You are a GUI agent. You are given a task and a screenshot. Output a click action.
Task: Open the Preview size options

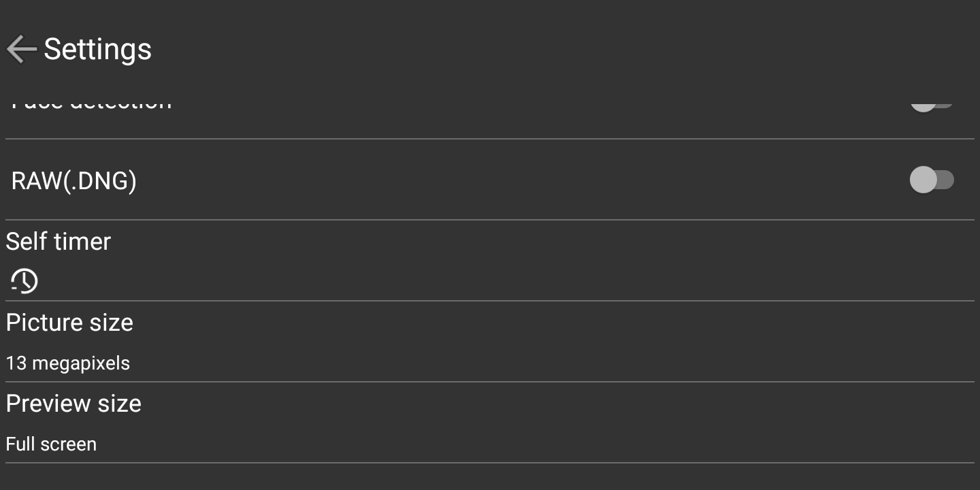tap(490, 423)
